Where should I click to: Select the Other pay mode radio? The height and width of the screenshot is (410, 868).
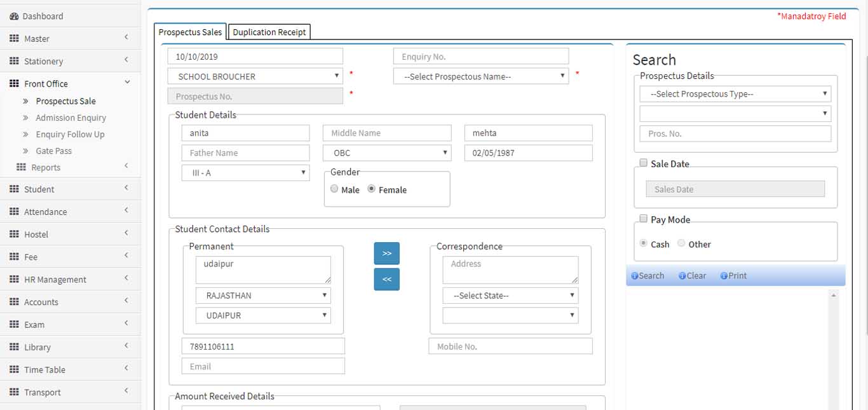click(682, 243)
